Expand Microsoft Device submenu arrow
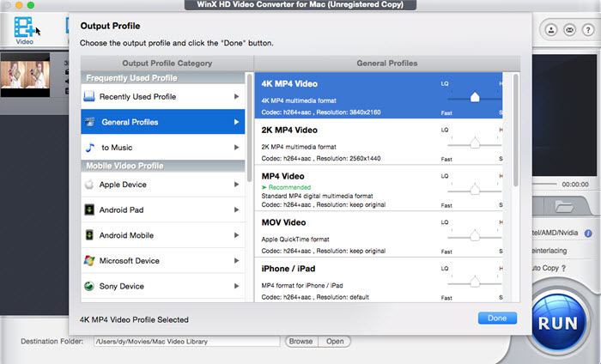Screen dimensions: 601x364 [236, 260]
